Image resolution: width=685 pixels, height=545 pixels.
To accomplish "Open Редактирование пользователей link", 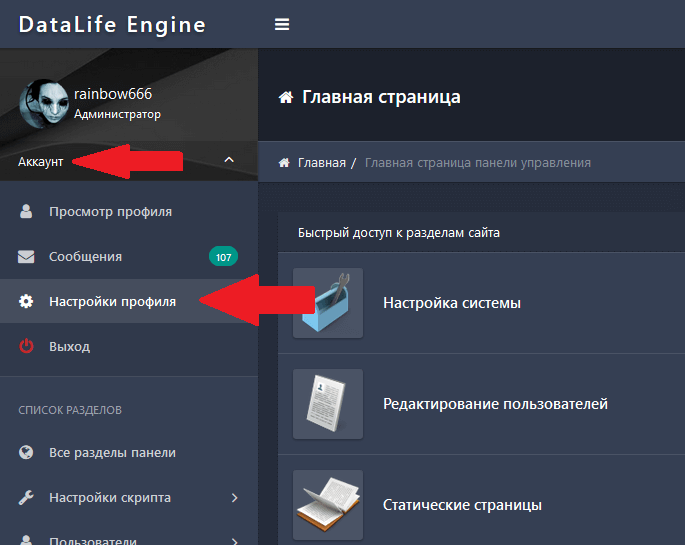I will [x=495, y=404].
